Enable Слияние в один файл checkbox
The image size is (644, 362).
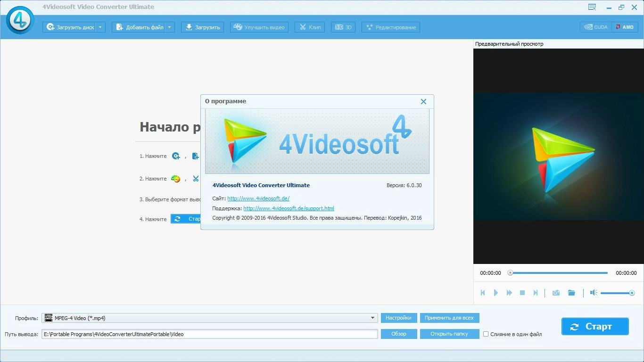click(x=486, y=334)
